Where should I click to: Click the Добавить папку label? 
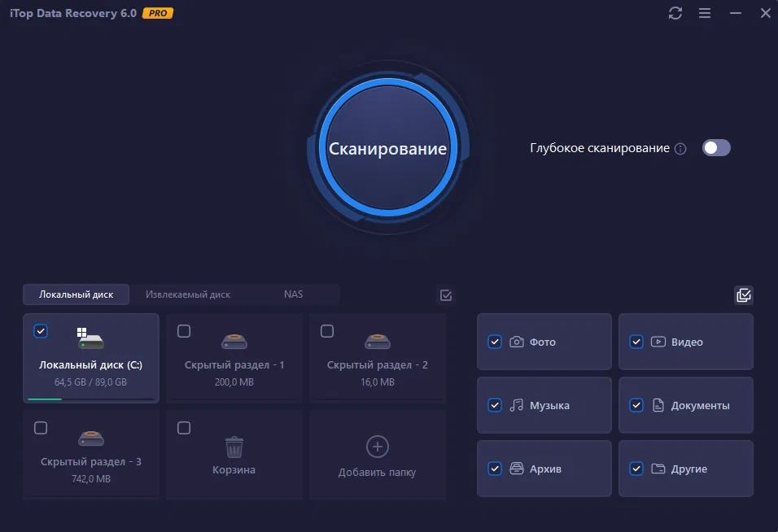pyautogui.click(x=377, y=473)
